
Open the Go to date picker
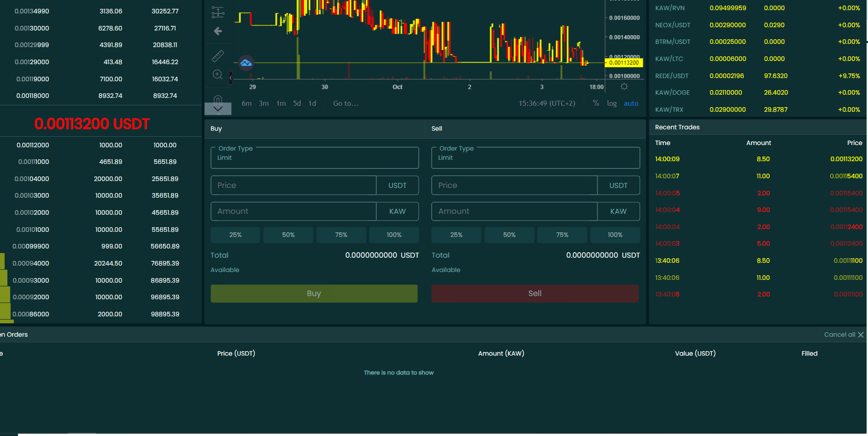(346, 103)
